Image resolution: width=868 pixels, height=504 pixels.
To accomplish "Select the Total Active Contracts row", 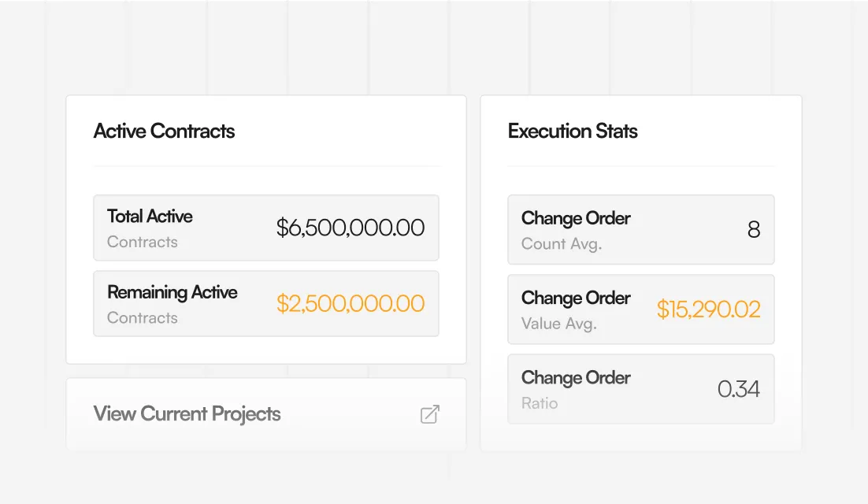I will (266, 228).
